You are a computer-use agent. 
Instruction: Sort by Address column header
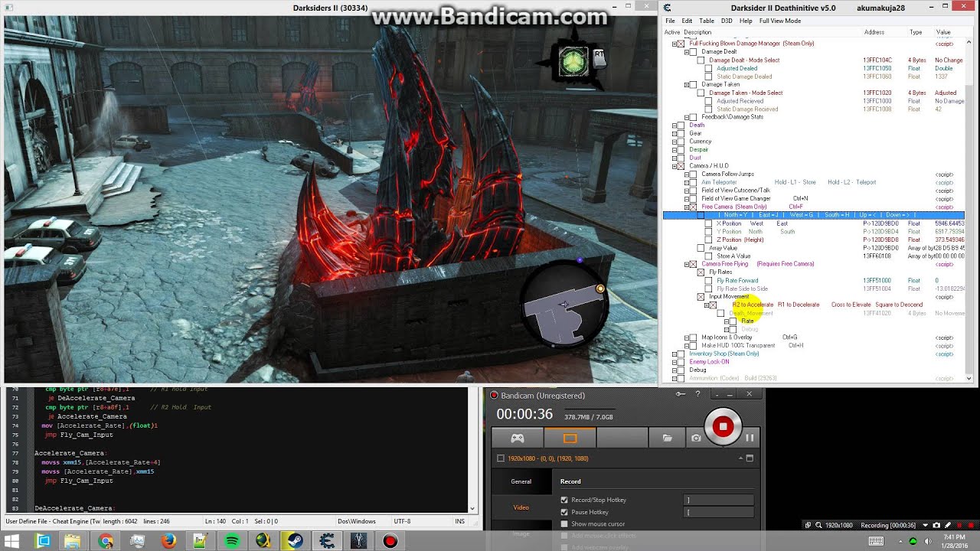point(874,32)
